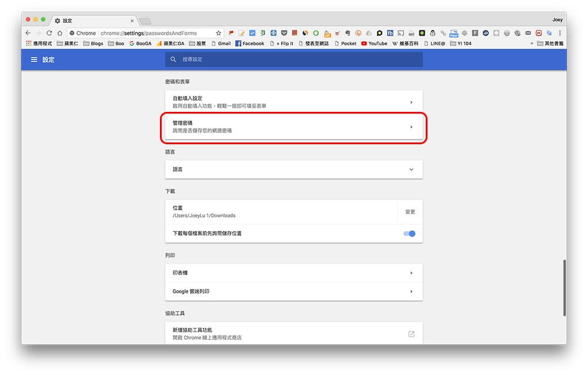This screenshot has width=588, height=375.
Task: Reload the settings page
Action: tap(49, 33)
